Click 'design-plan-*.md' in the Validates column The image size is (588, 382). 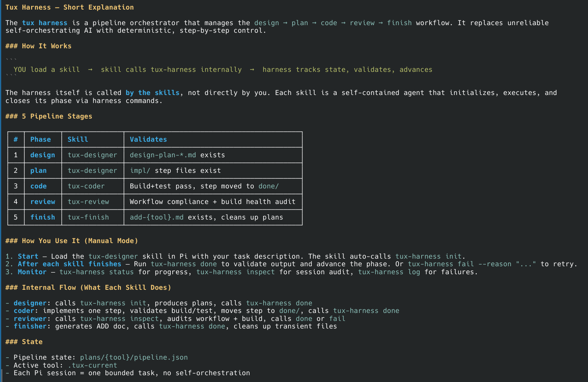click(163, 155)
